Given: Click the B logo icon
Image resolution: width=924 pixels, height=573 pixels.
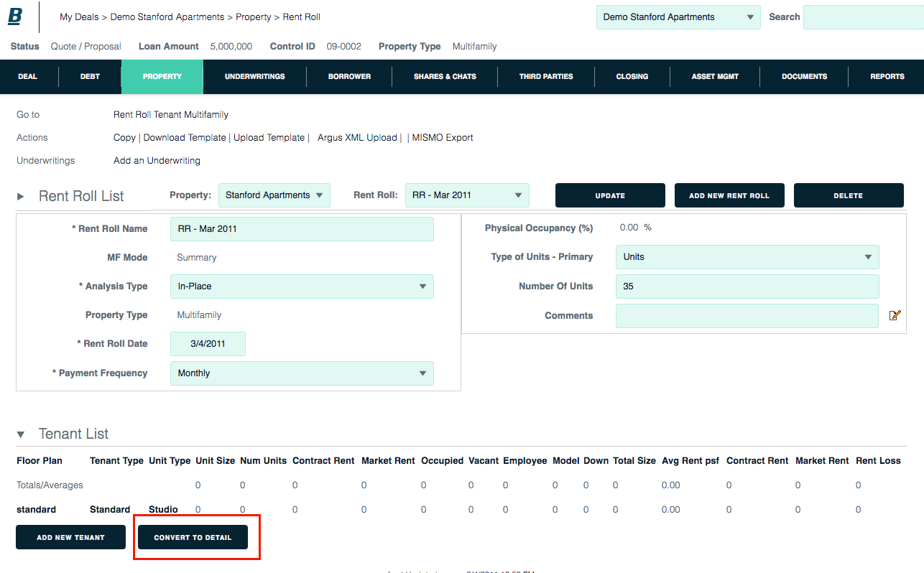Looking at the screenshot, I should point(15,16).
